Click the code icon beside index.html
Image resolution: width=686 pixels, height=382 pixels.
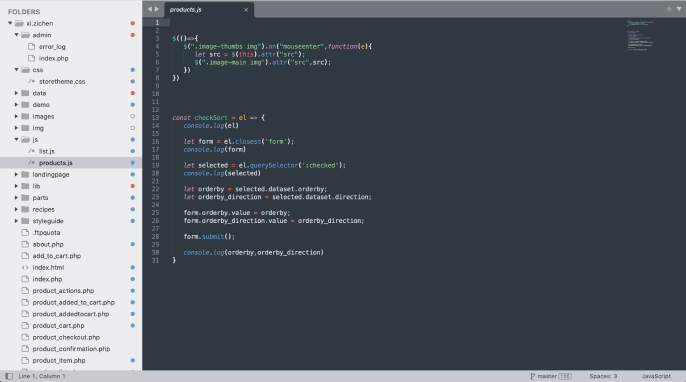[x=25, y=267]
